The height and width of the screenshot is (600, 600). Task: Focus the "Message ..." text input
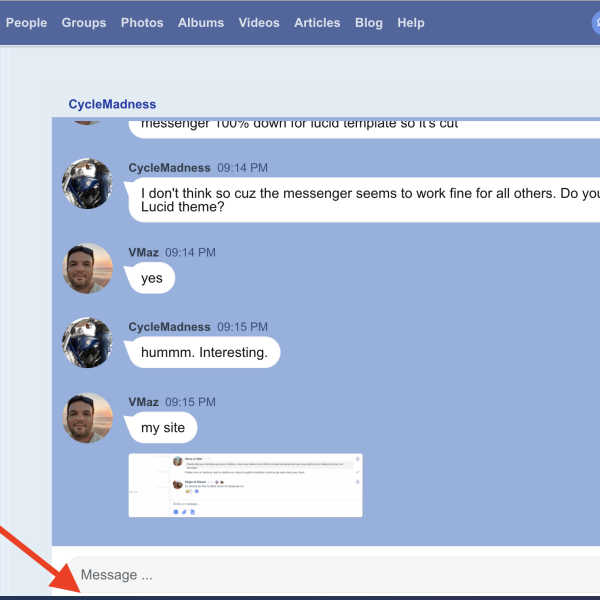[x=330, y=575]
